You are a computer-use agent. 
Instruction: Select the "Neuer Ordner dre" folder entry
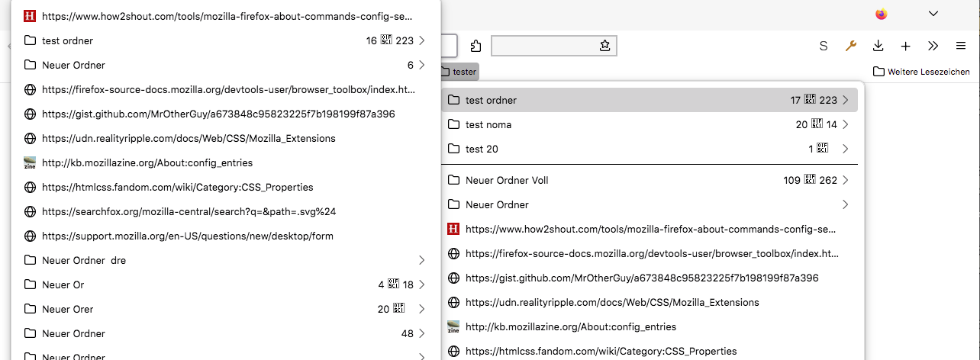(84, 260)
